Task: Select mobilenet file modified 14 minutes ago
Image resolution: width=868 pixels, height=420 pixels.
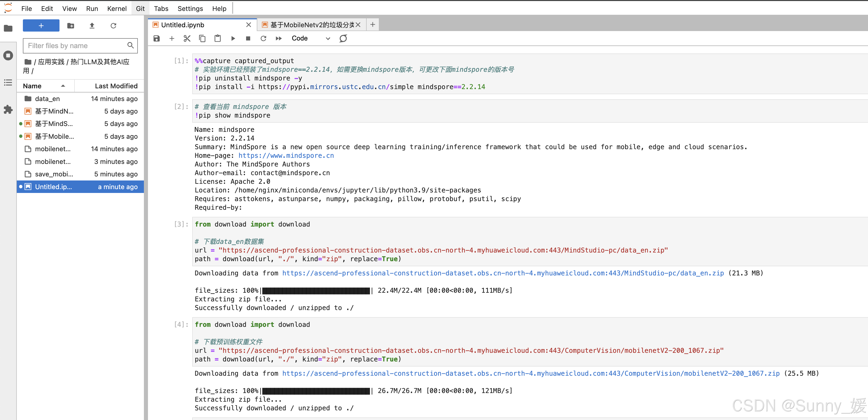Action: click(81, 149)
